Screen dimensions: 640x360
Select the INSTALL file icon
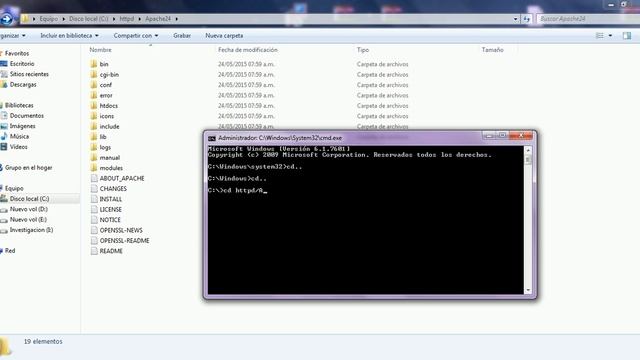[94, 199]
